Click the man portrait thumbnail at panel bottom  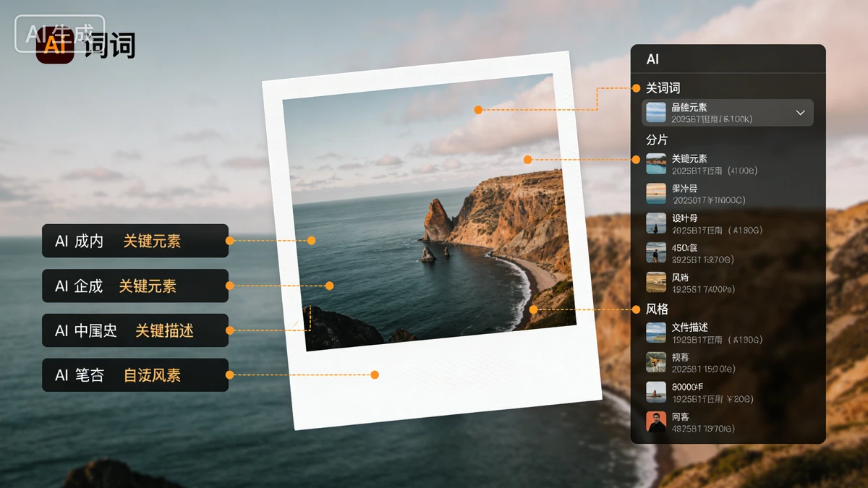click(656, 421)
